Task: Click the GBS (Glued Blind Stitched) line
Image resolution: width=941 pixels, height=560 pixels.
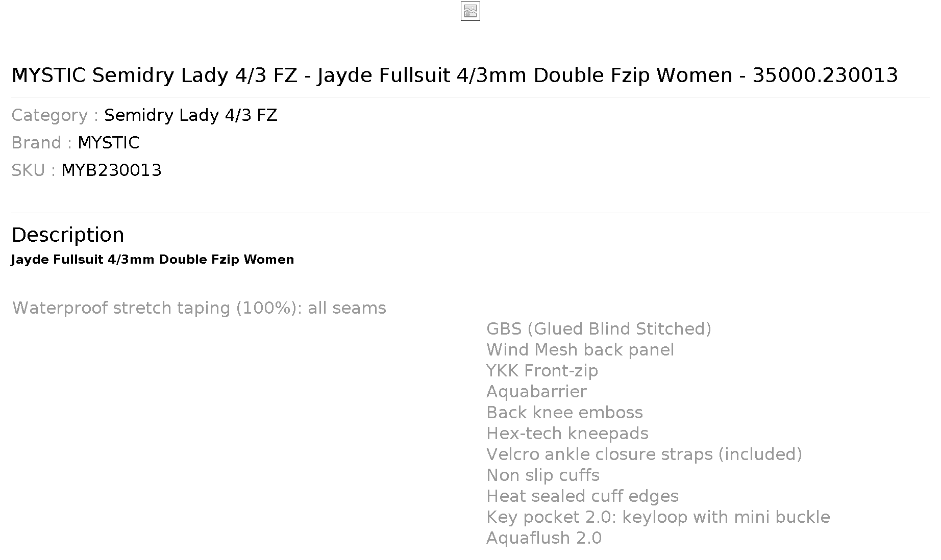Action: click(x=599, y=329)
